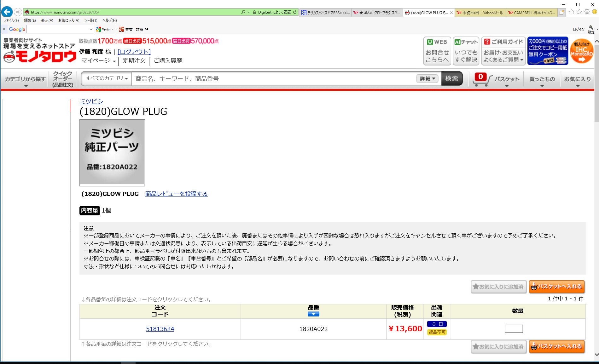Switch to the デリカスペースギアBBS1000 tab
The image size is (599, 364).
pos(325,13)
